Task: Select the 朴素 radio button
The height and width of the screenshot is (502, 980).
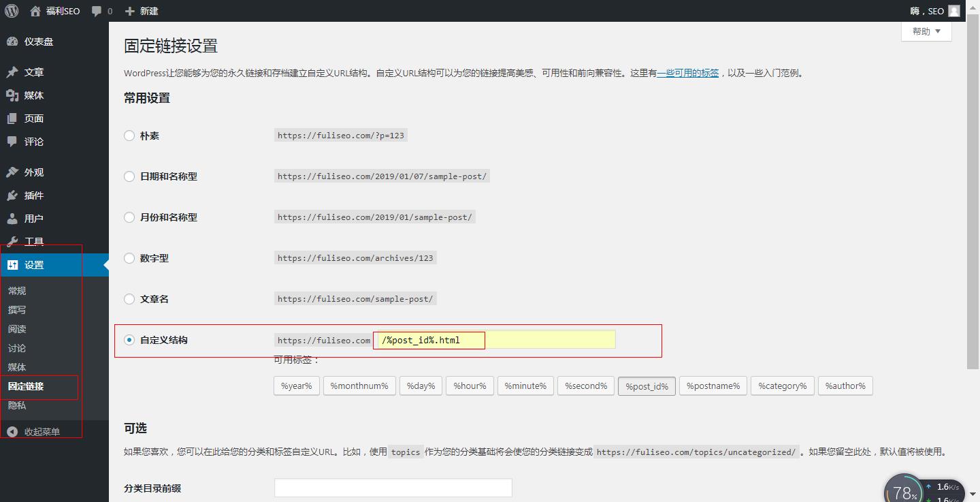Action: coord(129,136)
